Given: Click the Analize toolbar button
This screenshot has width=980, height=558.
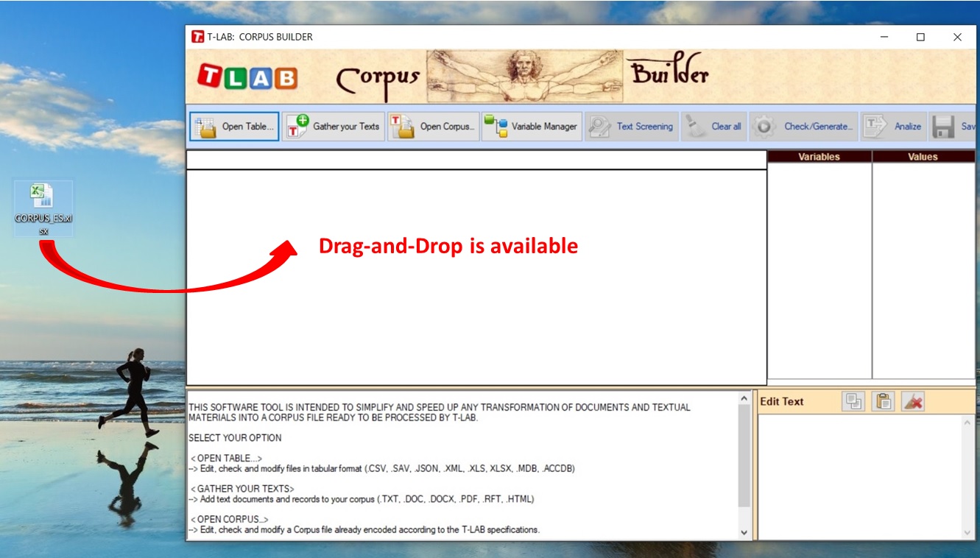Looking at the screenshot, I should (x=894, y=126).
